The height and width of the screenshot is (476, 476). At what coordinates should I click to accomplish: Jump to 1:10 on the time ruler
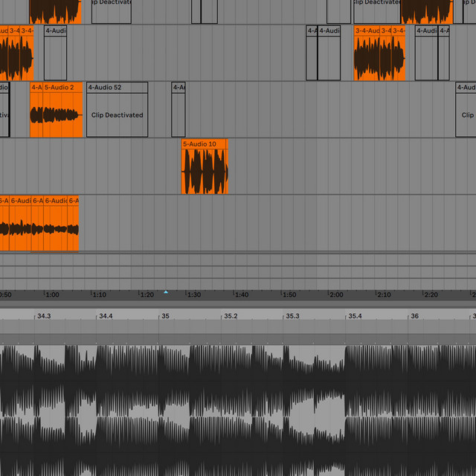click(x=99, y=295)
